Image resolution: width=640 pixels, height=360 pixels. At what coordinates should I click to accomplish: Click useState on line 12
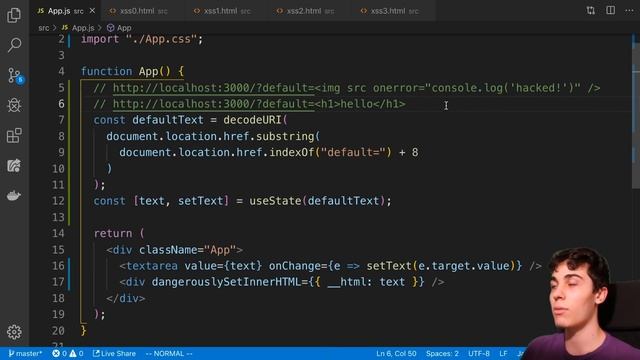(275, 201)
